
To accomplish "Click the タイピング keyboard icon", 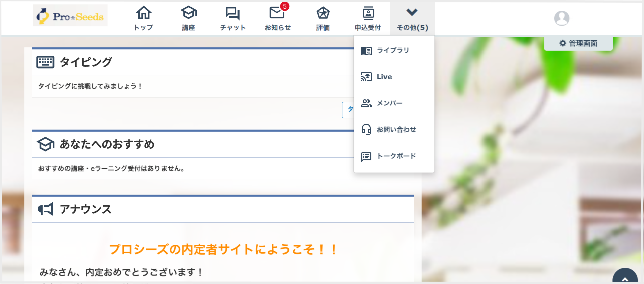I will point(45,62).
